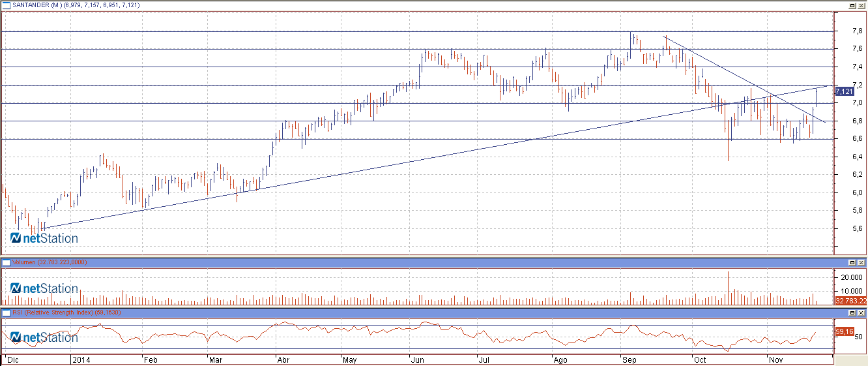Image resolution: width=868 pixels, height=366 pixels.
Task: Click the 6,8 price axis label
Action: click(x=858, y=121)
